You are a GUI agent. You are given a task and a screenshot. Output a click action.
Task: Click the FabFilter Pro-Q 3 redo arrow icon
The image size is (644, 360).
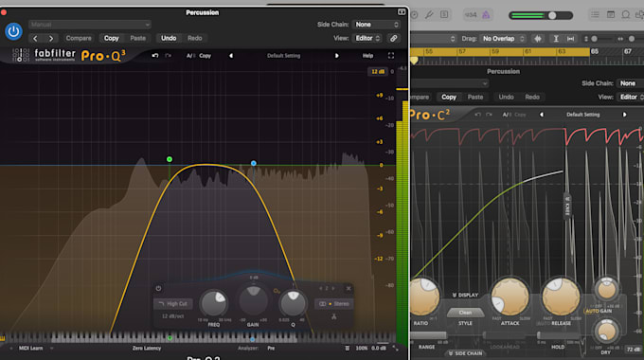(x=168, y=56)
